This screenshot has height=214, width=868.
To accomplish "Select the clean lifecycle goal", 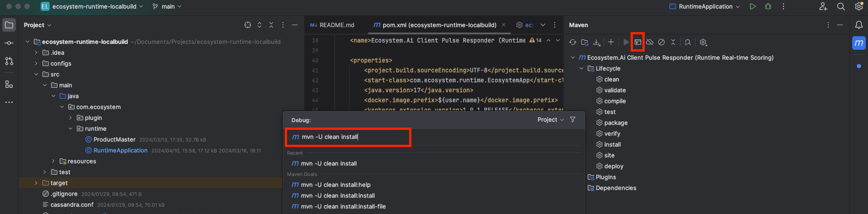I will coord(611,79).
